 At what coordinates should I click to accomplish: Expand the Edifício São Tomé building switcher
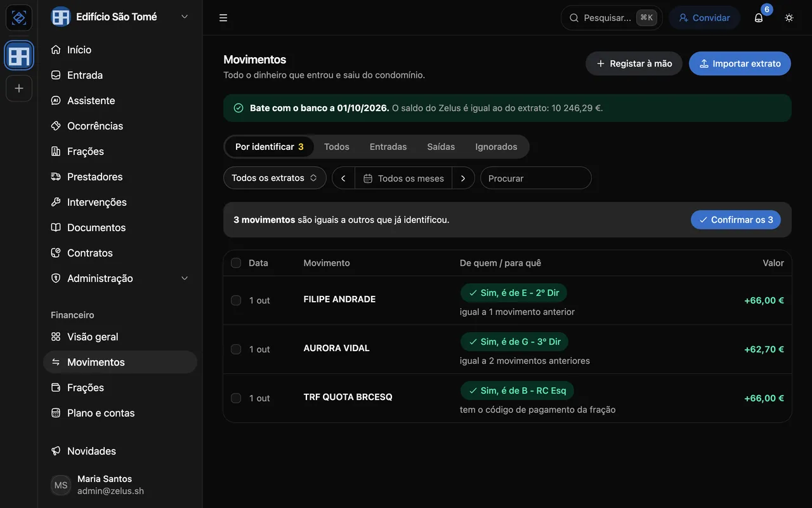click(x=120, y=17)
